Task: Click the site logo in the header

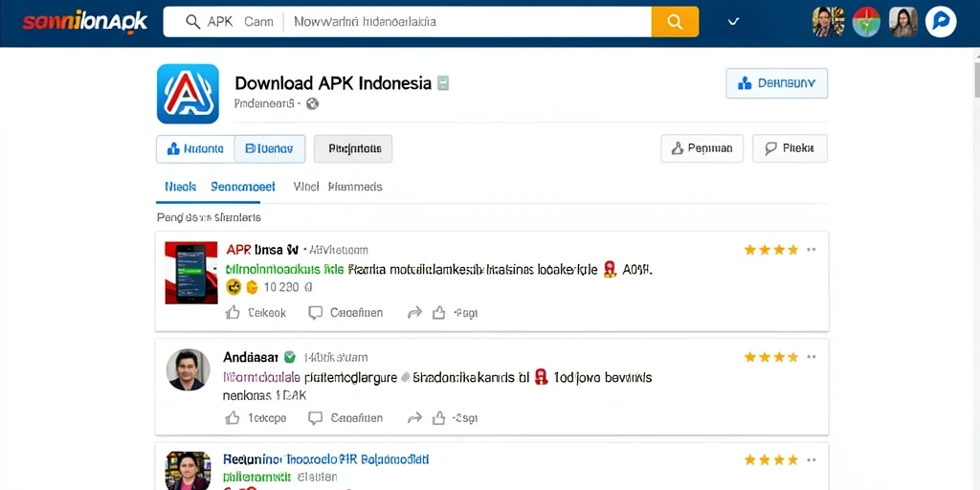Action: [85, 22]
